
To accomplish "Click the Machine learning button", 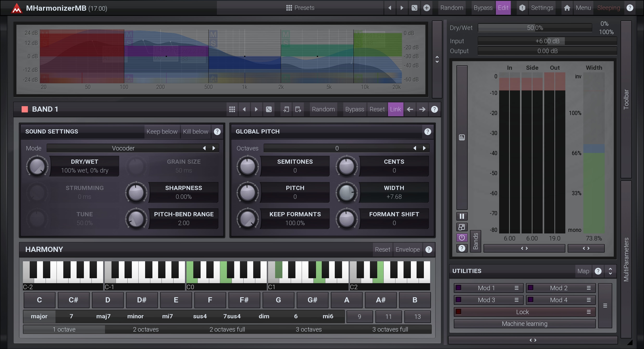I will pos(524,324).
